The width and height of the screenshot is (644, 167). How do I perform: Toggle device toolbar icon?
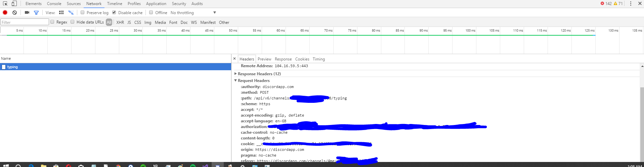(14, 3)
